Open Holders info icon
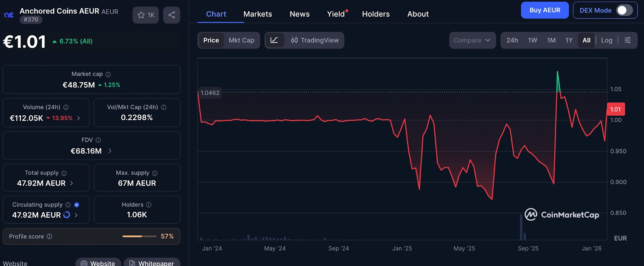Image resolution: width=644 pixels, height=266 pixels. [x=149, y=205]
